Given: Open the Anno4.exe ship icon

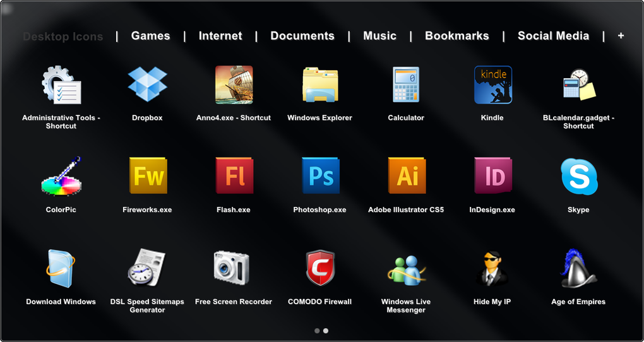Looking at the screenshot, I should coord(234,85).
